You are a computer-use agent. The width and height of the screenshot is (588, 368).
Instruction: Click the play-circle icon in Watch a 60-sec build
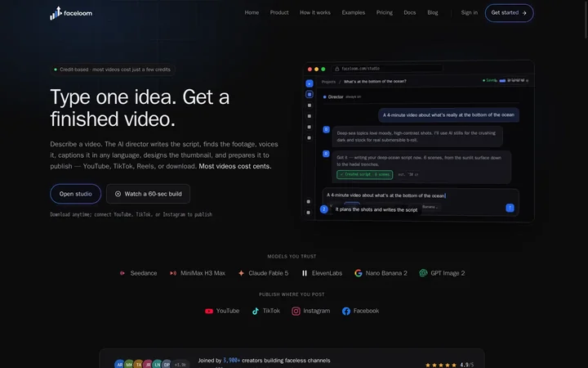click(118, 194)
